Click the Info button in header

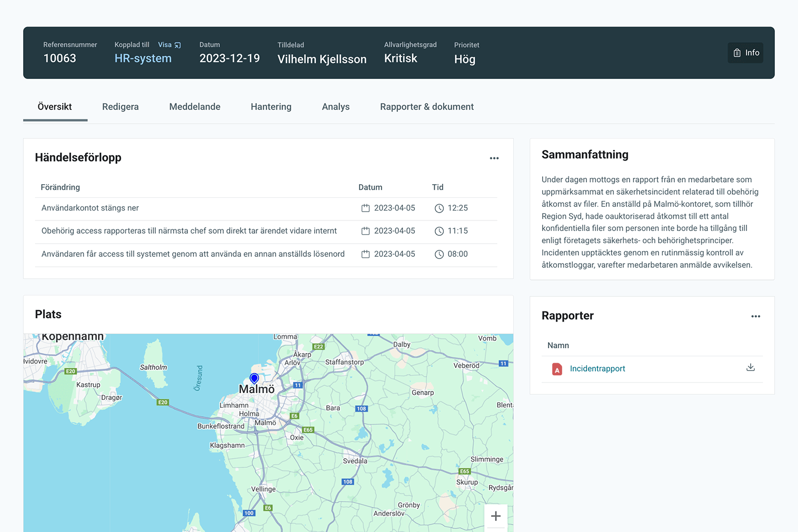coord(745,53)
